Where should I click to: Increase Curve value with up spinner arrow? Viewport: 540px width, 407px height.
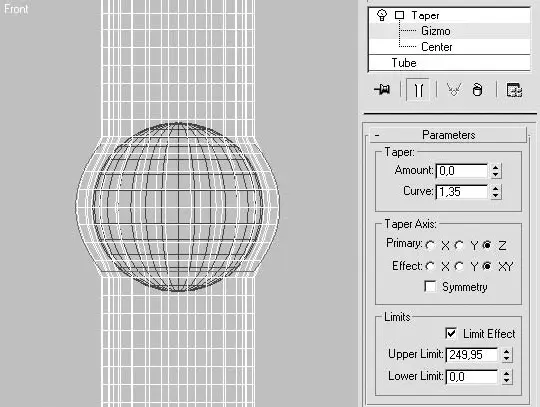point(496,188)
